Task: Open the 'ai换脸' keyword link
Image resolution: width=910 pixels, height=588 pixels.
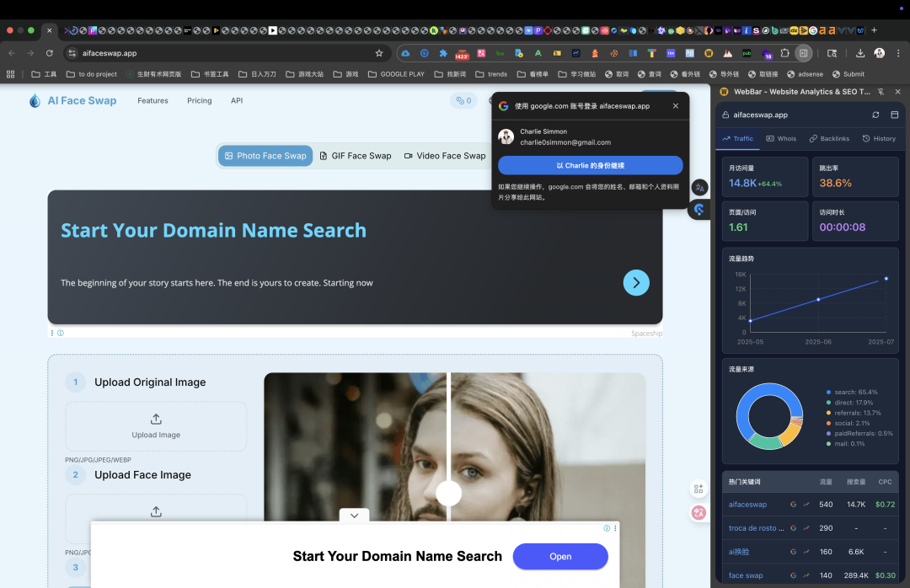Action: coord(739,552)
